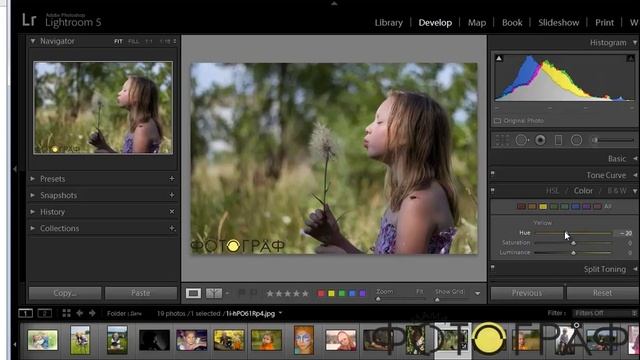The height and width of the screenshot is (360, 640).
Task: Switch to the Book module
Action: tap(512, 23)
